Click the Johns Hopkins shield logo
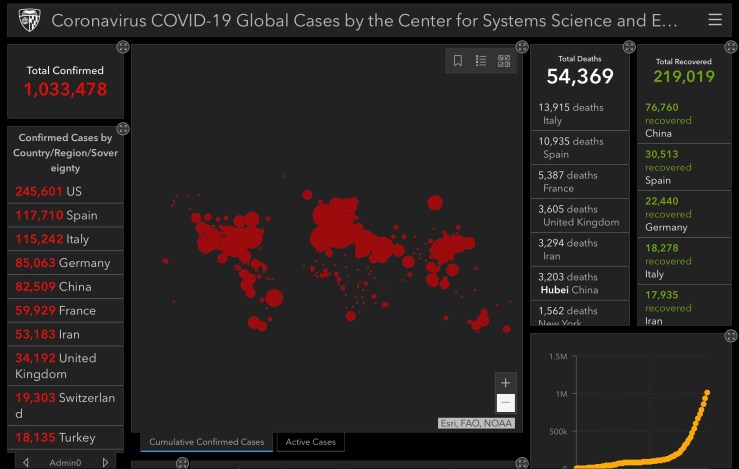The image size is (739, 469). click(x=29, y=20)
